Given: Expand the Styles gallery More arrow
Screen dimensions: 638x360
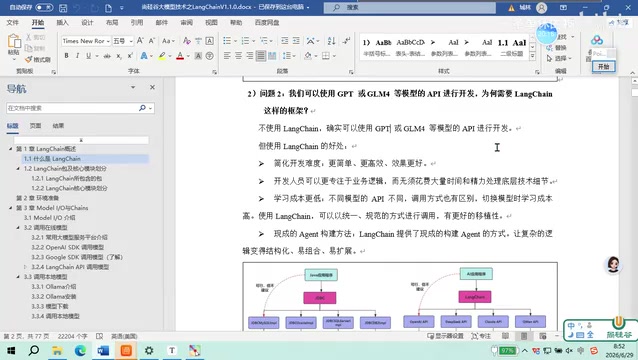Looking at the screenshot, I should pyautogui.click(x=532, y=57).
